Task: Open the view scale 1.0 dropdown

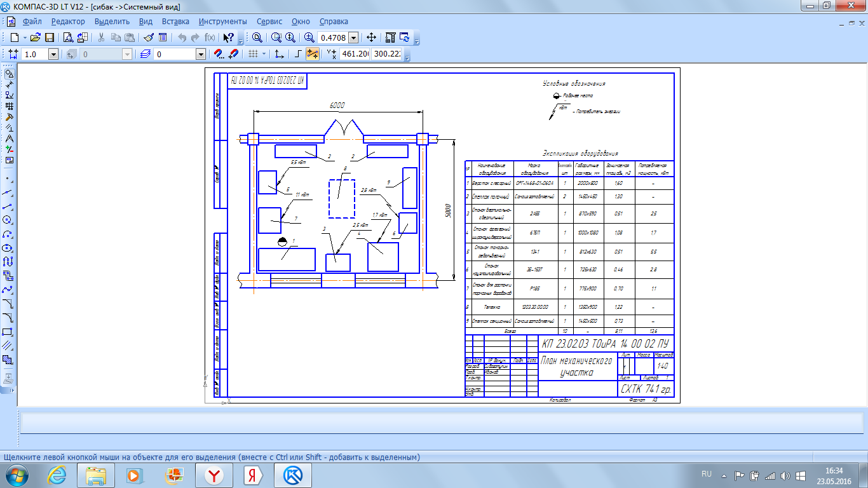Action: [x=53, y=55]
